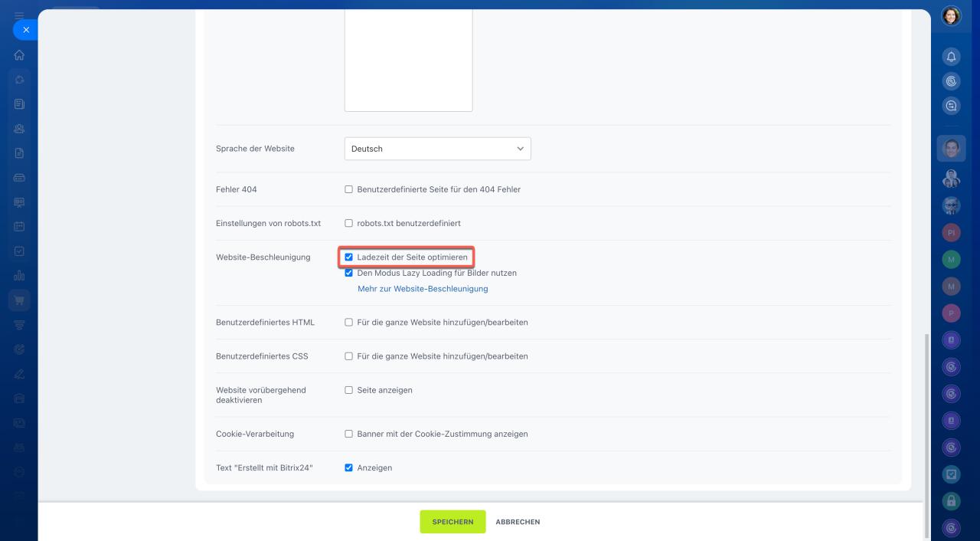Screen dimensions: 980x541
Task: Open the hamburger menu at top left
Action: [19, 15]
